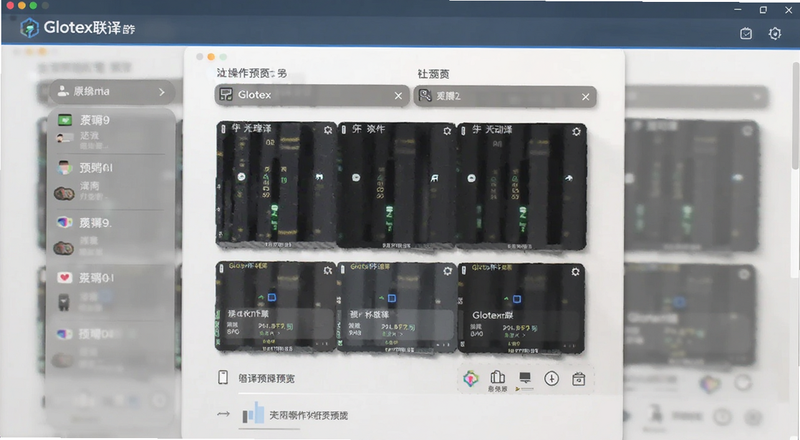This screenshot has height=440, width=800.
Task: Open gear settings on middle top-row card
Action: pos(447,131)
